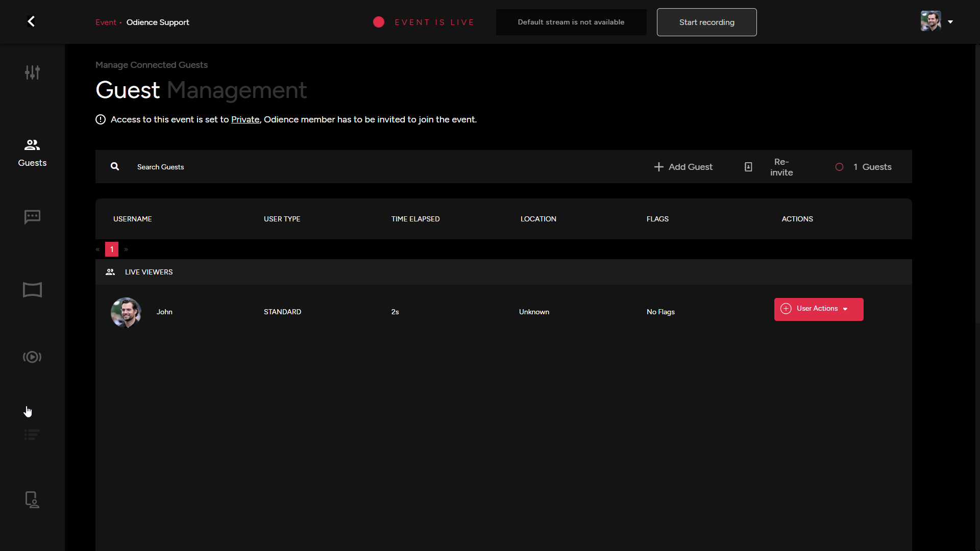Open the list sidebar icon
Screen dimensions: 980x551
32,435
